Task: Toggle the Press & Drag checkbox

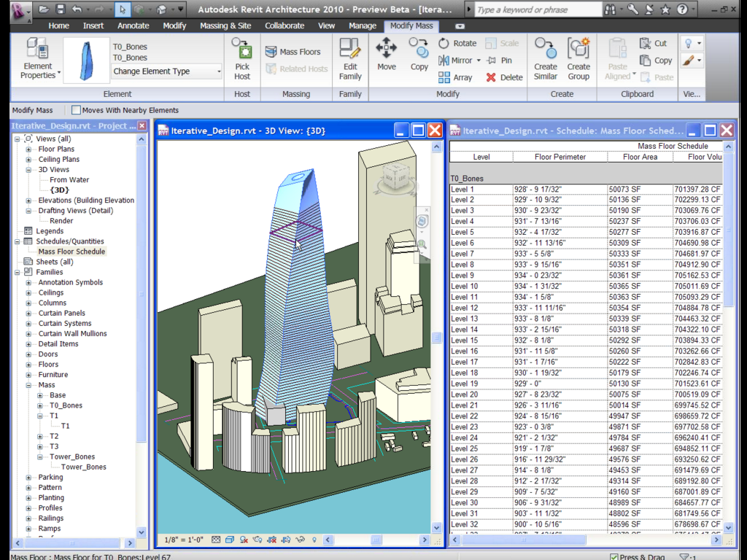Action: (614, 557)
